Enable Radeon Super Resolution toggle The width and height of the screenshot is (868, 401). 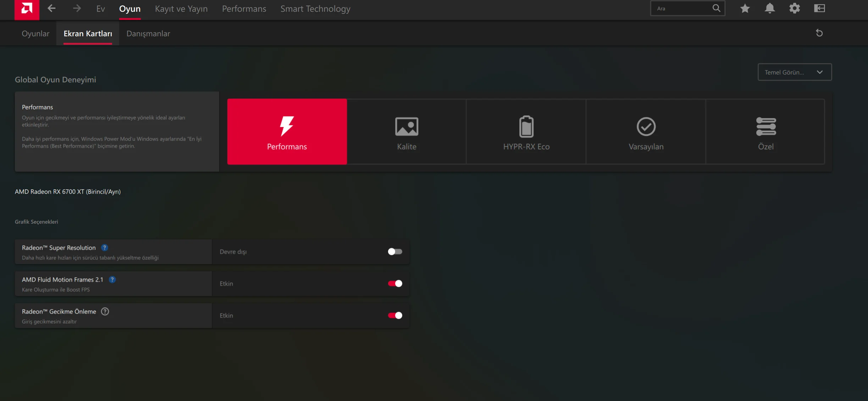pyautogui.click(x=395, y=251)
